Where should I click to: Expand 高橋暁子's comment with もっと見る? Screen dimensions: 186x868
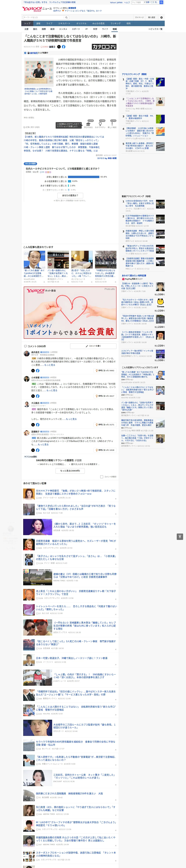coord(43,444)
